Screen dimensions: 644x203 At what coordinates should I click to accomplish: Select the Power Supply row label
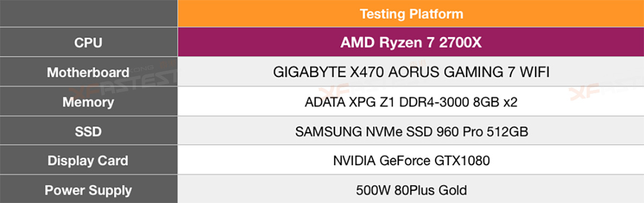88,190
